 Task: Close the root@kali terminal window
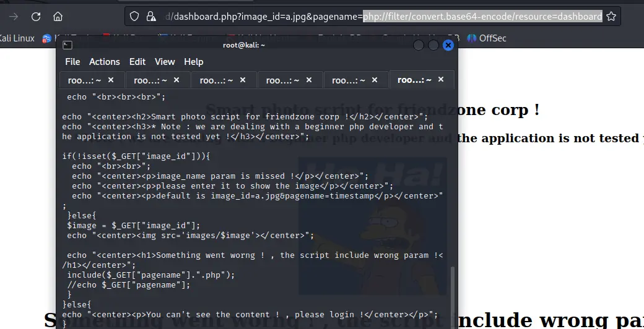tap(448, 45)
